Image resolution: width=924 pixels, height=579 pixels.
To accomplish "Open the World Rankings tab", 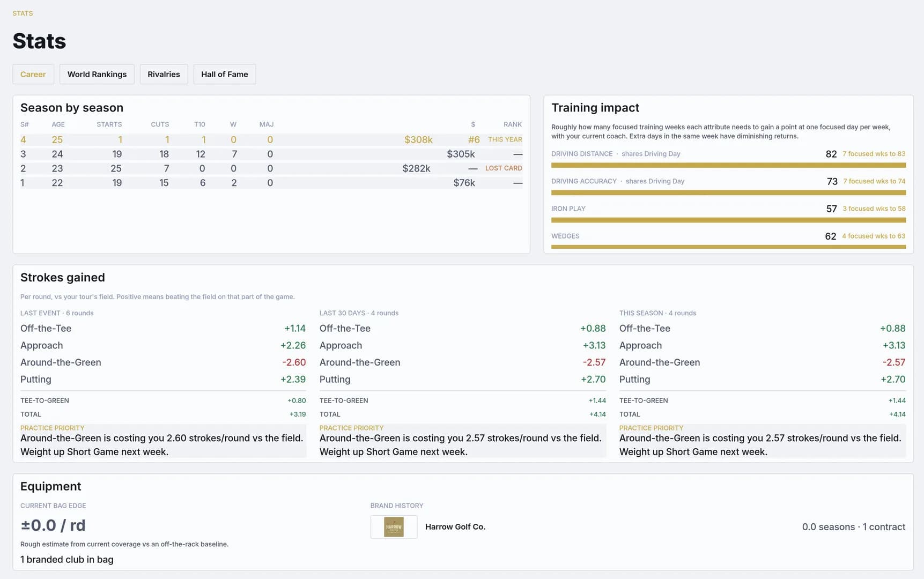I will pyautogui.click(x=97, y=74).
